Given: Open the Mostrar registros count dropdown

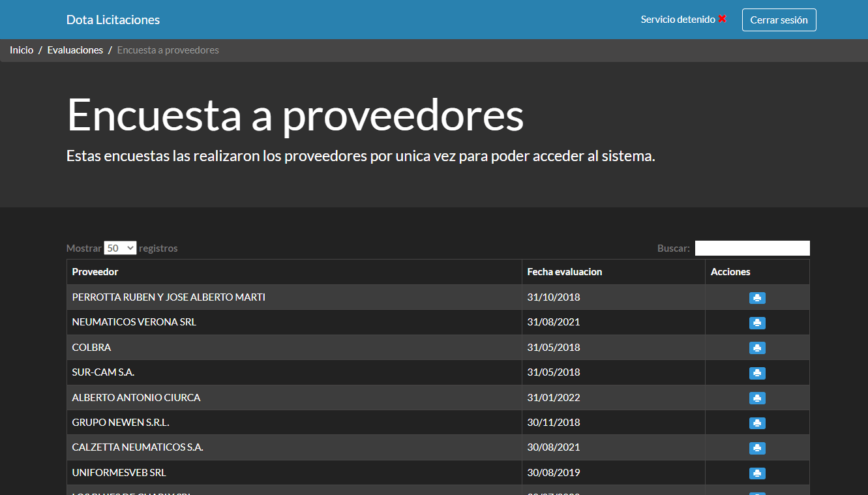Looking at the screenshot, I should (120, 248).
